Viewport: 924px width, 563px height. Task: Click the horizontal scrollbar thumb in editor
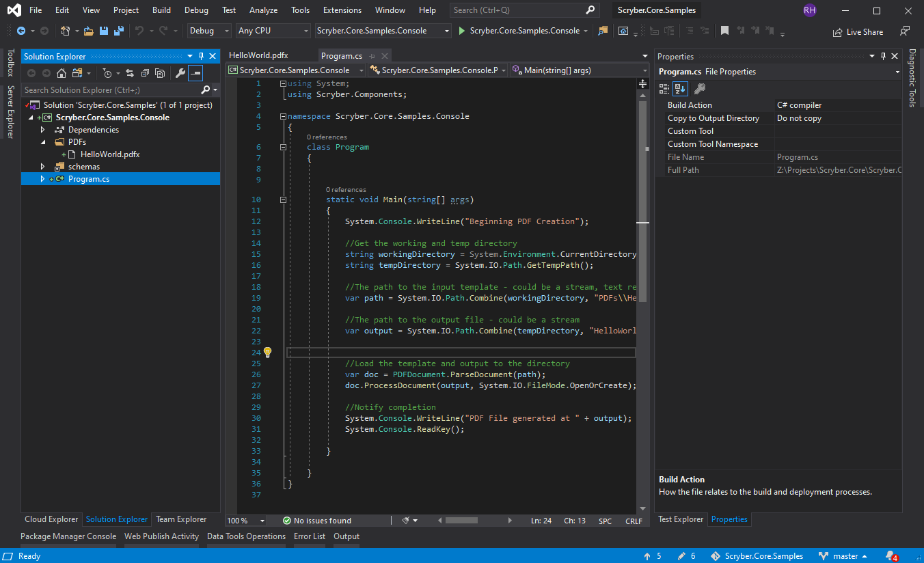point(461,521)
